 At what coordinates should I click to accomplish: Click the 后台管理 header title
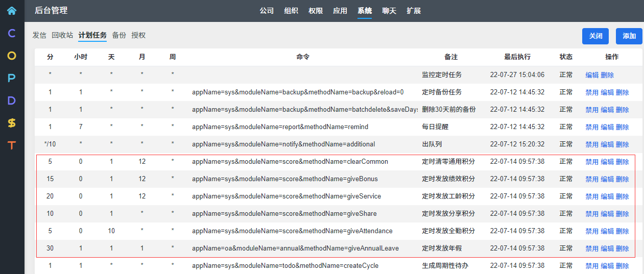(51, 11)
